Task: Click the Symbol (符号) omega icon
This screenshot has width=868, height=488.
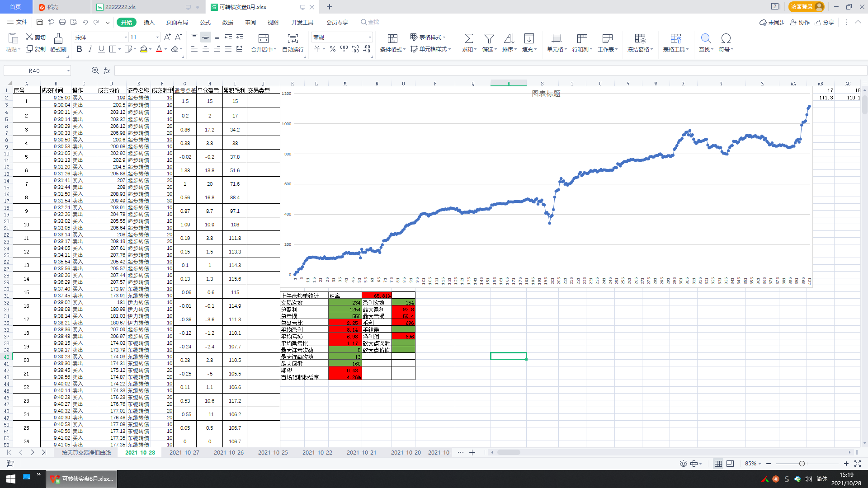Action: 726,38
